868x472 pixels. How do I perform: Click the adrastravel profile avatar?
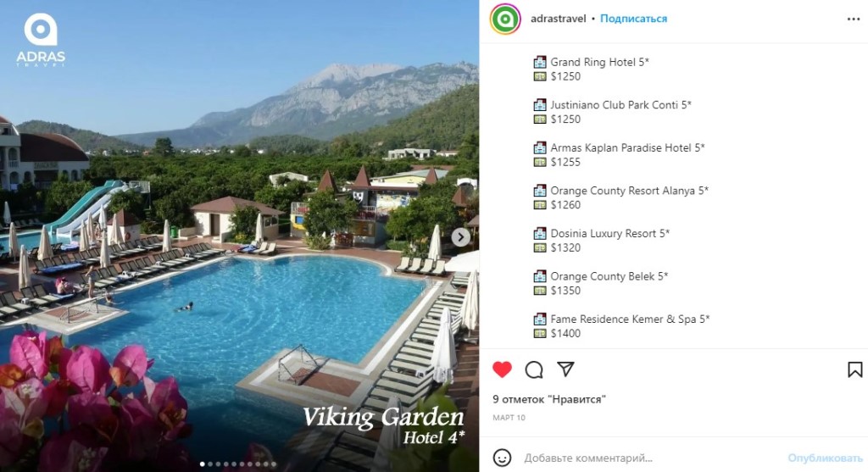pyautogui.click(x=505, y=19)
